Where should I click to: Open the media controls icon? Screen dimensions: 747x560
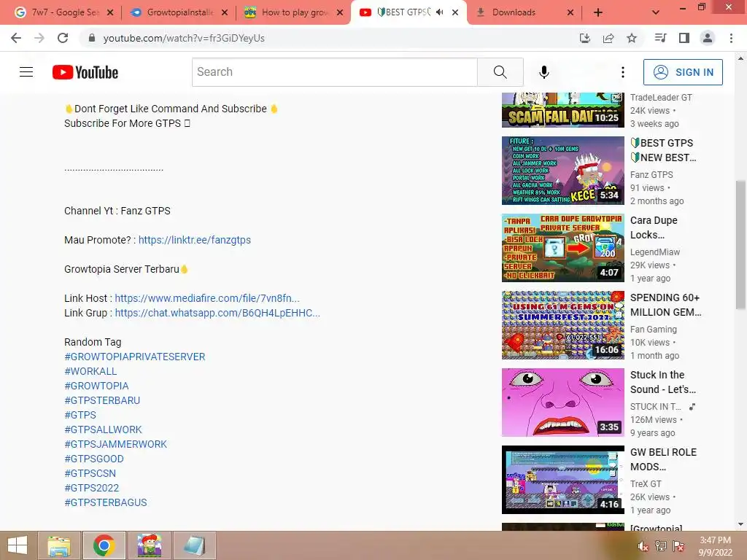[660, 38]
